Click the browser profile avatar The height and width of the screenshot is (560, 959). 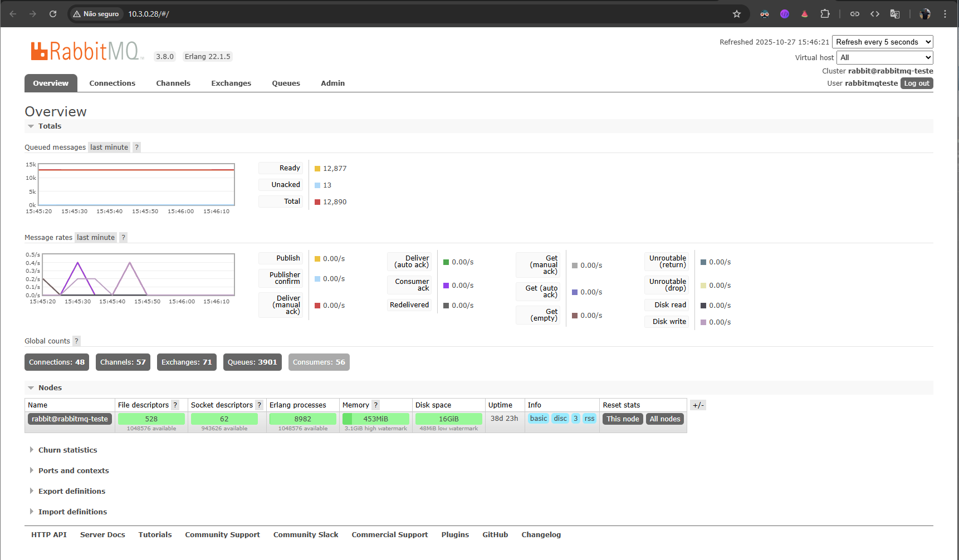pyautogui.click(x=925, y=14)
